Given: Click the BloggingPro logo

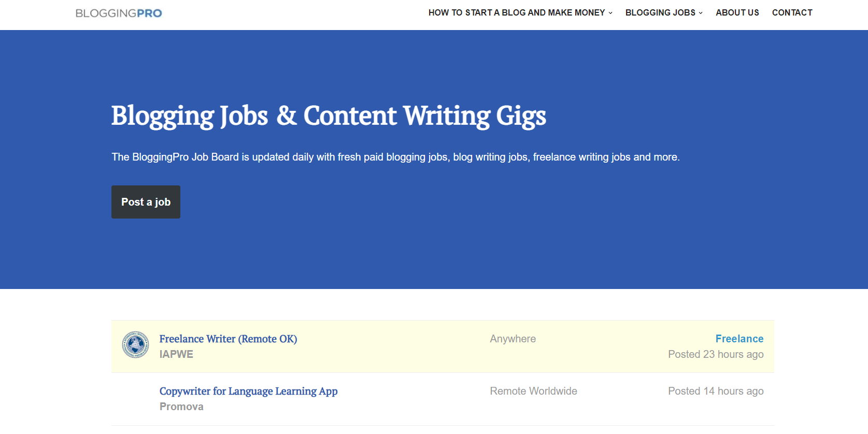Looking at the screenshot, I should [119, 13].
